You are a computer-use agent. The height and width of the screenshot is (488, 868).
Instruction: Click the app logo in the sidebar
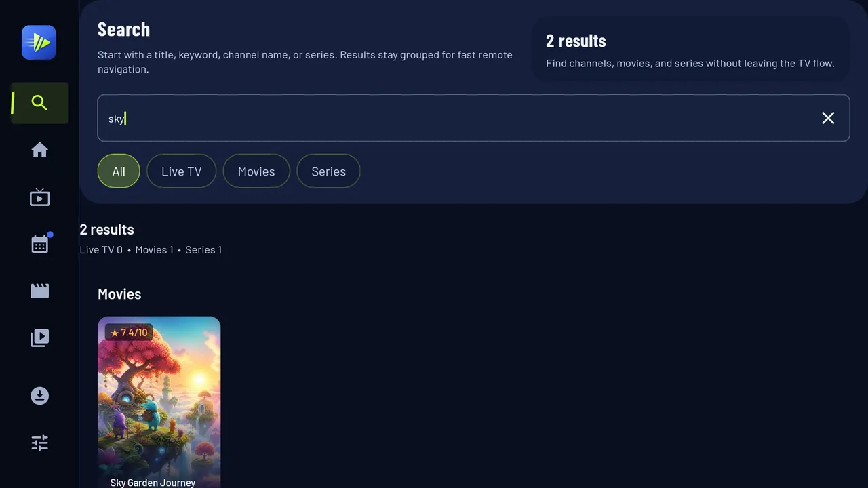pos(39,43)
